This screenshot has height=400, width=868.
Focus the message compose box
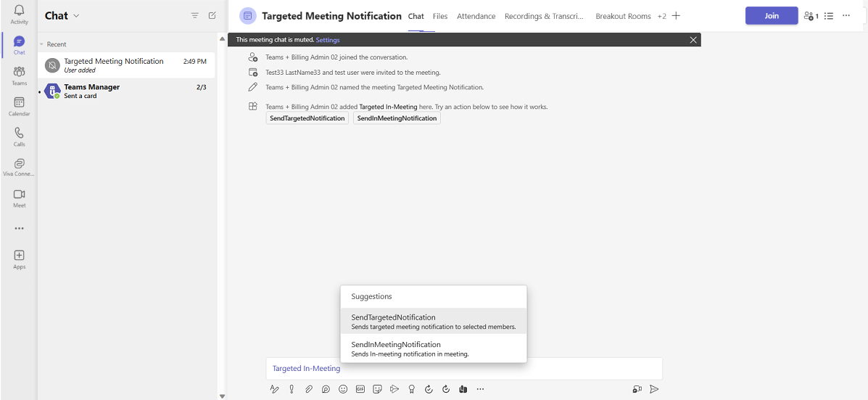[x=464, y=369]
